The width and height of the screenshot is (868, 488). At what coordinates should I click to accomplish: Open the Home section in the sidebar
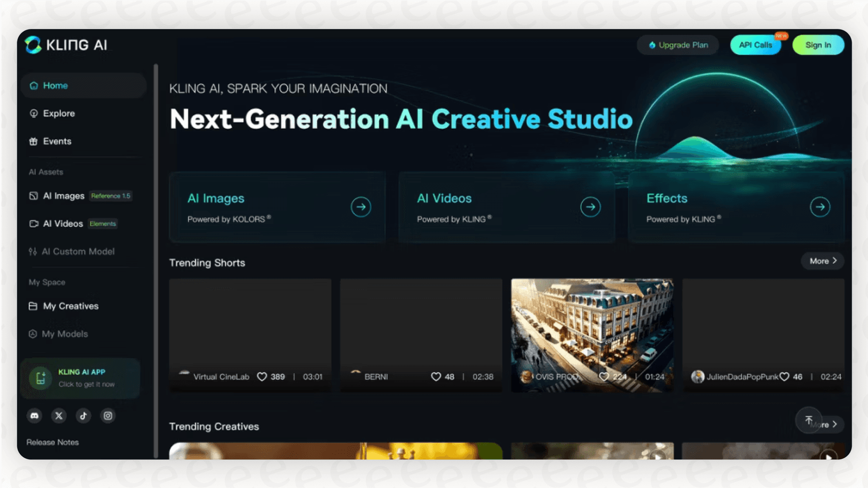pyautogui.click(x=55, y=85)
